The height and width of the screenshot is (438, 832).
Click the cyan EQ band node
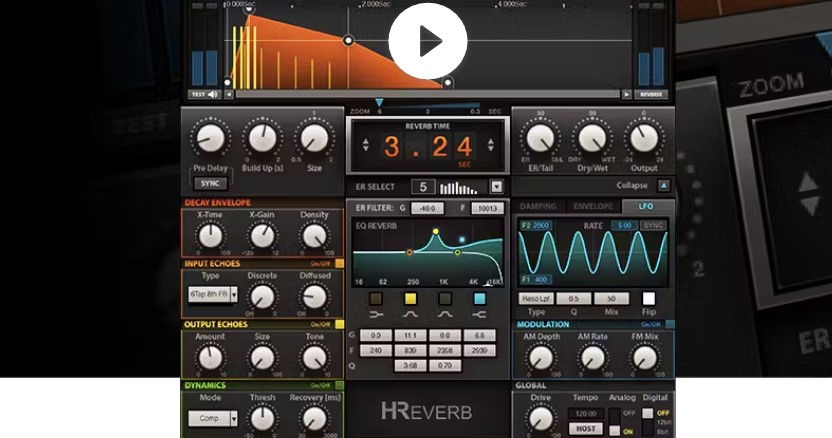[462, 240]
